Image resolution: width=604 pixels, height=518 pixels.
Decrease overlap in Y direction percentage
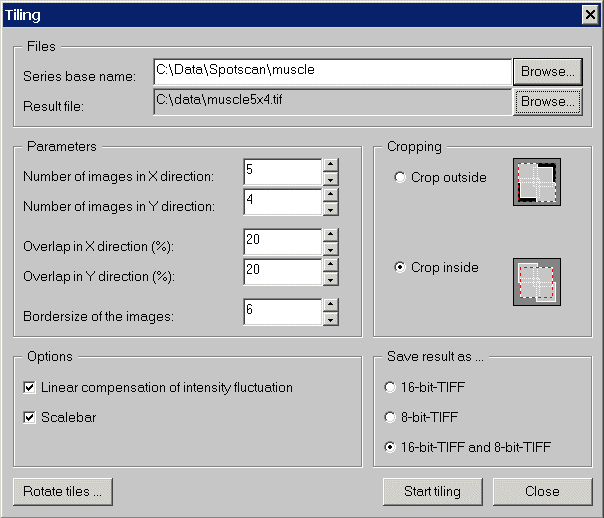click(x=330, y=279)
